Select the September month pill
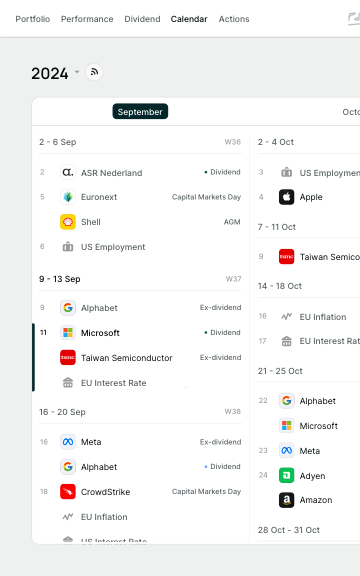 [x=140, y=111]
